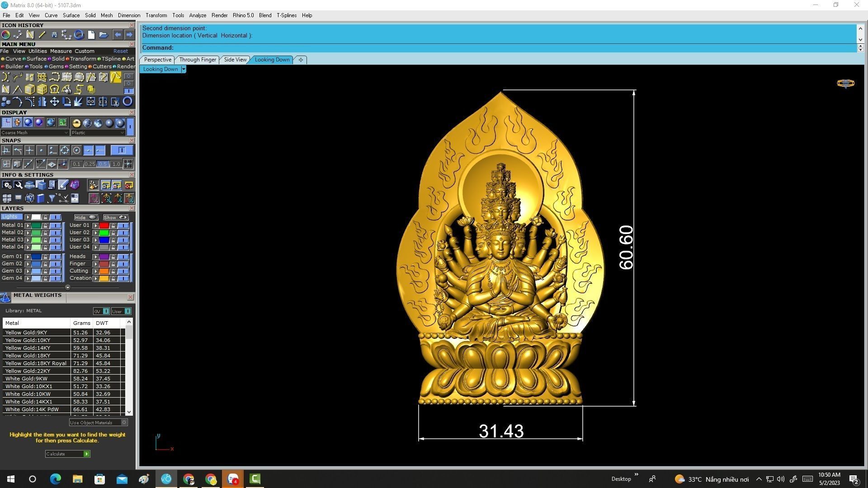Toggle the User switch in Metal Weights
Viewport: 868px width, 488px height.
[122, 311]
